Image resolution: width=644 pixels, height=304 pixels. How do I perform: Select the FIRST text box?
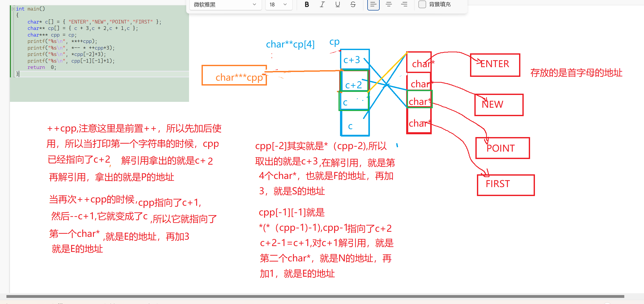click(x=506, y=185)
